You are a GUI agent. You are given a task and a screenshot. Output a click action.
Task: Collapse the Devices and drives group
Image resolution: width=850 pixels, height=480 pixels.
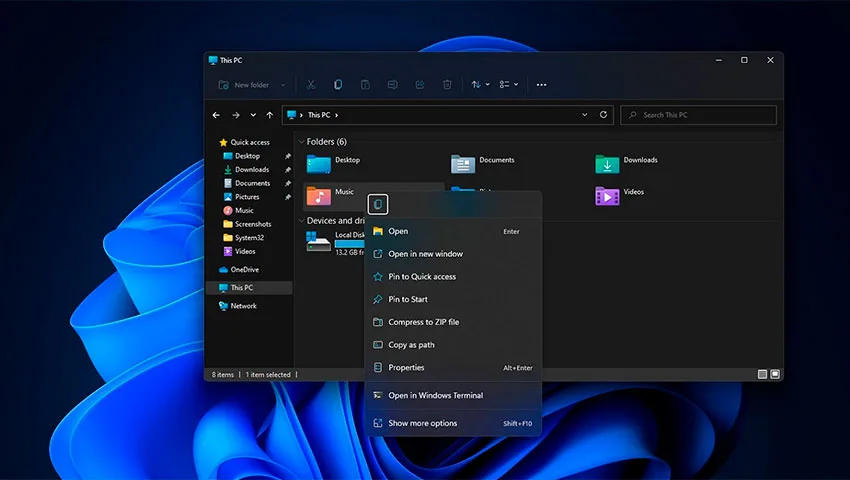[301, 221]
